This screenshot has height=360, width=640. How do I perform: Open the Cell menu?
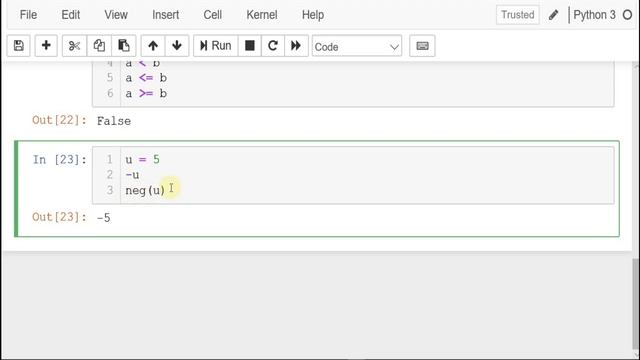pos(213,15)
